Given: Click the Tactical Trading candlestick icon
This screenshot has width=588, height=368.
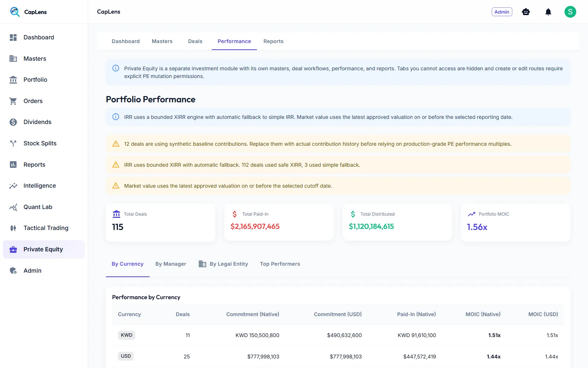Looking at the screenshot, I should point(13,228).
